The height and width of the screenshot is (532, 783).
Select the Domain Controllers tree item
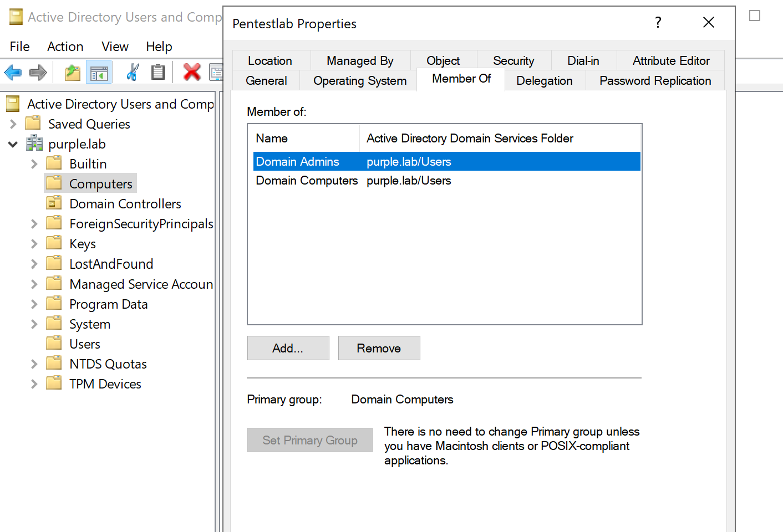click(x=125, y=204)
